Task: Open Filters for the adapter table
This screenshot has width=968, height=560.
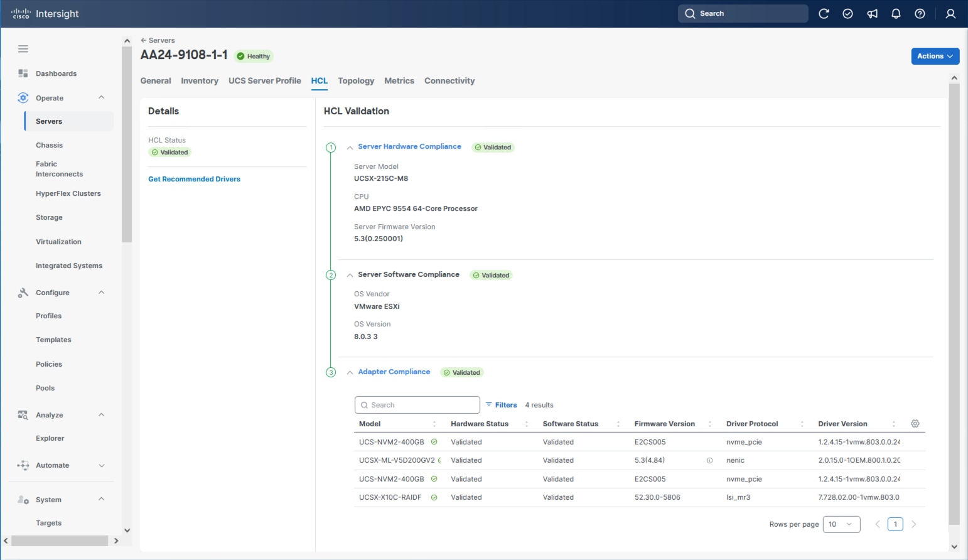Action: 502,405
